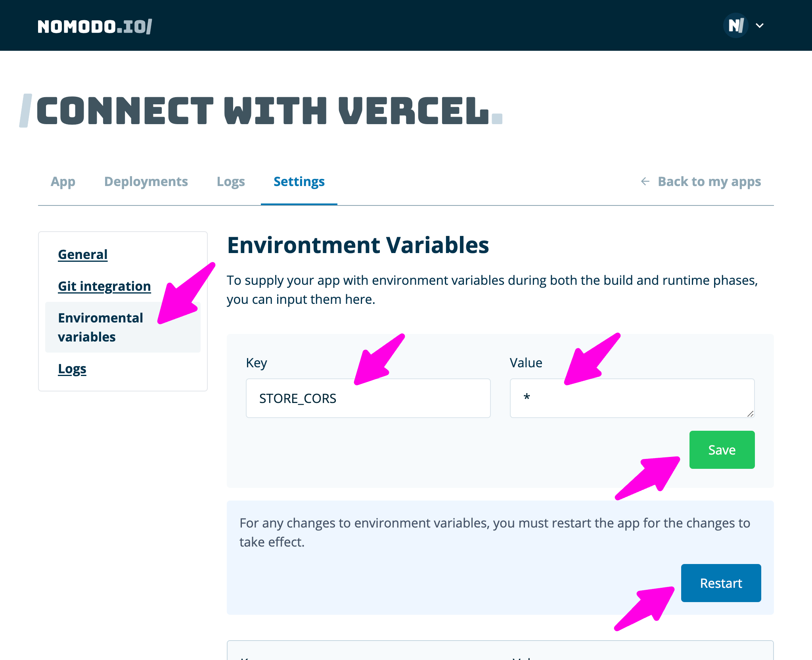The width and height of the screenshot is (812, 660).
Task: Switch to the Deployments tab
Action: [146, 182]
